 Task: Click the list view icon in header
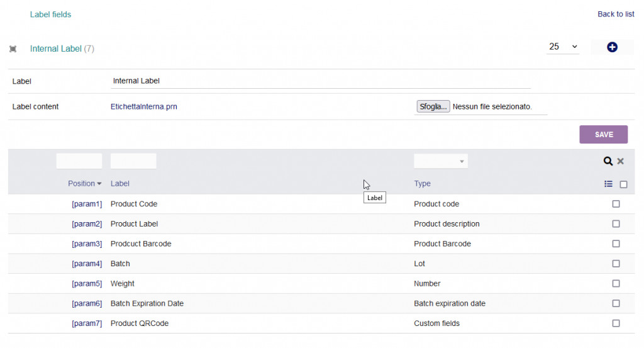608,184
